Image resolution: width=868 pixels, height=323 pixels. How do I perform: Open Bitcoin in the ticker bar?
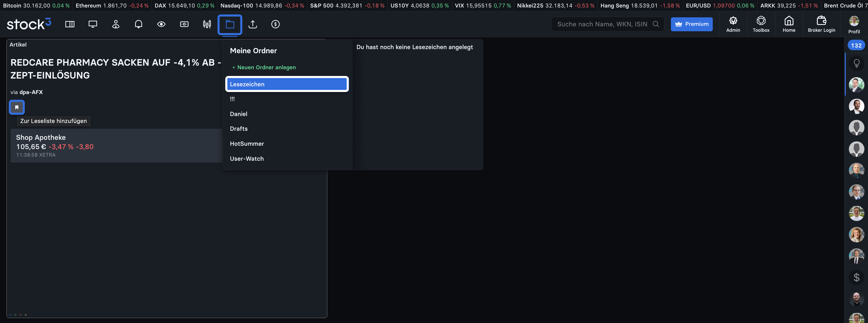36,5
